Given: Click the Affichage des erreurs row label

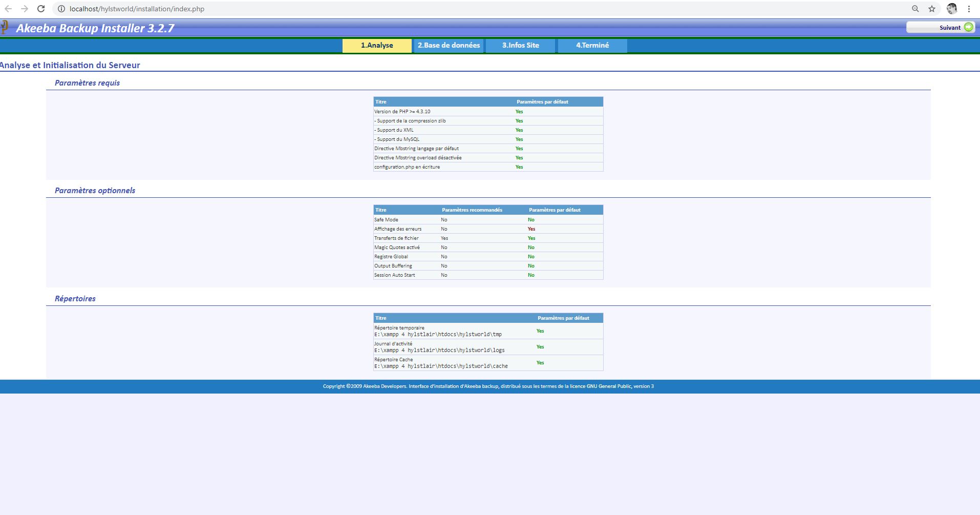Looking at the screenshot, I should click(x=398, y=229).
